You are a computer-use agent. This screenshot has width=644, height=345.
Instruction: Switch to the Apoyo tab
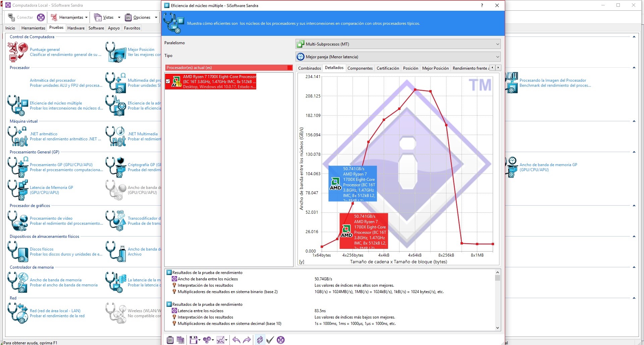pyautogui.click(x=114, y=28)
